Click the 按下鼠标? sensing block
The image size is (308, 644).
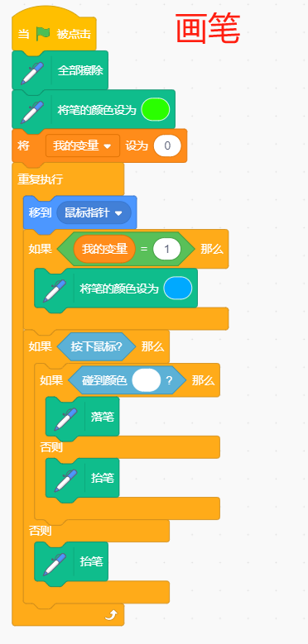pos(96,346)
